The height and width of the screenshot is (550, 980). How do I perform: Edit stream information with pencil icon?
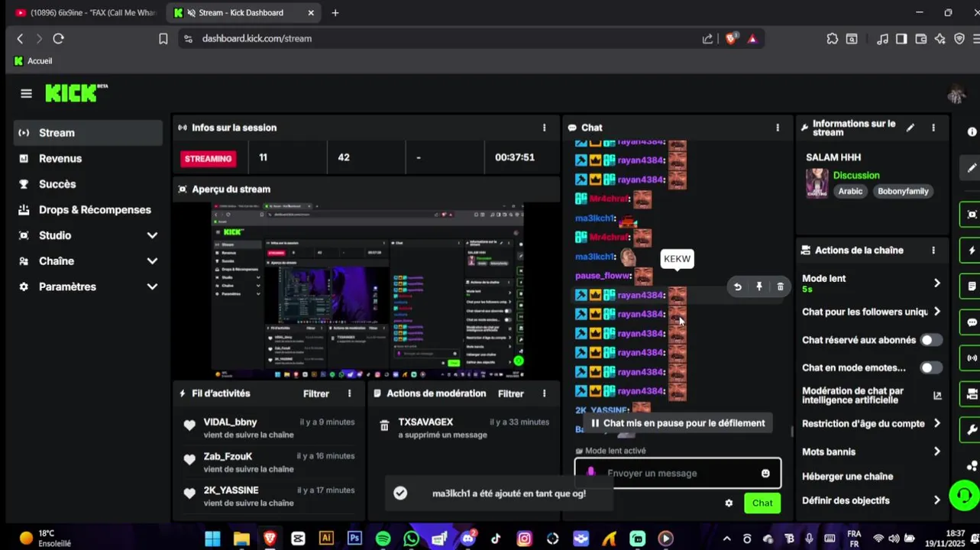pyautogui.click(x=910, y=128)
